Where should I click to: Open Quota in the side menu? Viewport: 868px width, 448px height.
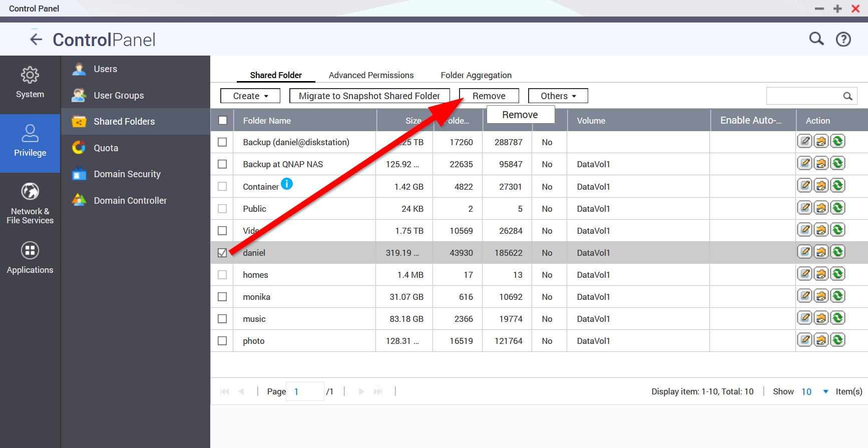135,148
